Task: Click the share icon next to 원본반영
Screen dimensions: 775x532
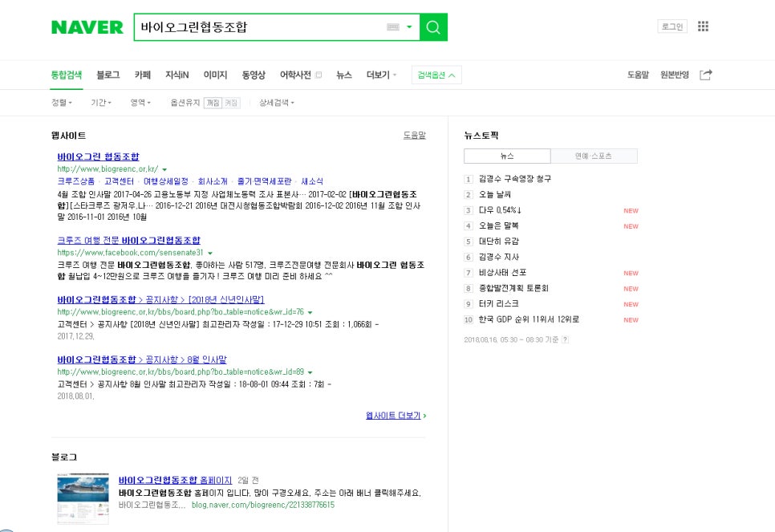Action: [x=706, y=75]
